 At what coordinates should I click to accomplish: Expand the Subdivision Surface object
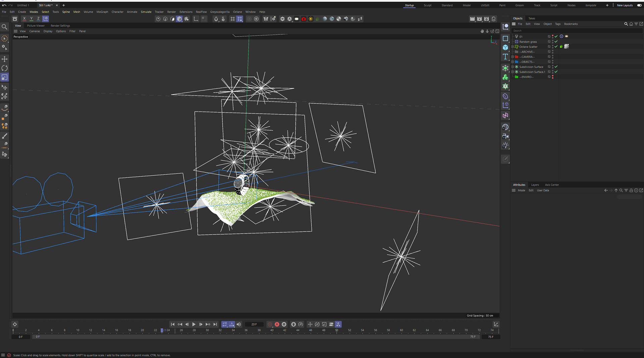(513, 67)
